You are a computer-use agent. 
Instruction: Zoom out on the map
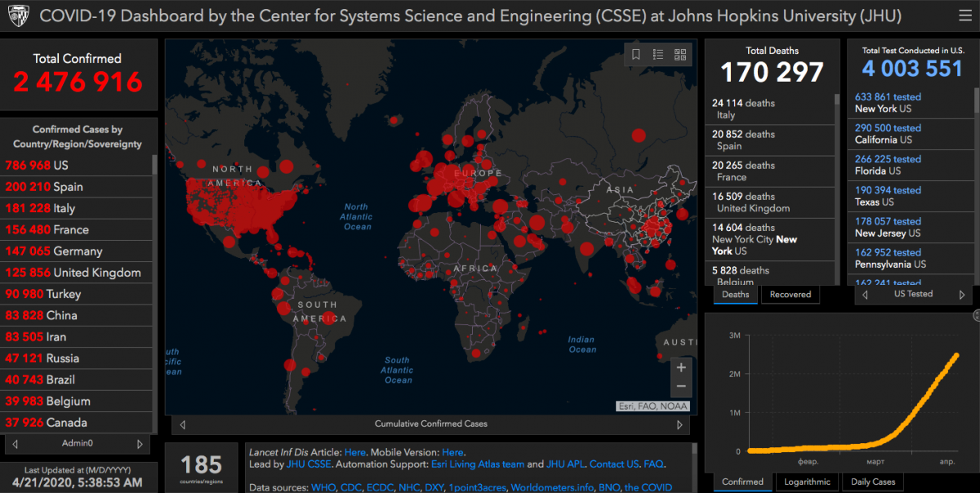tap(681, 387)
